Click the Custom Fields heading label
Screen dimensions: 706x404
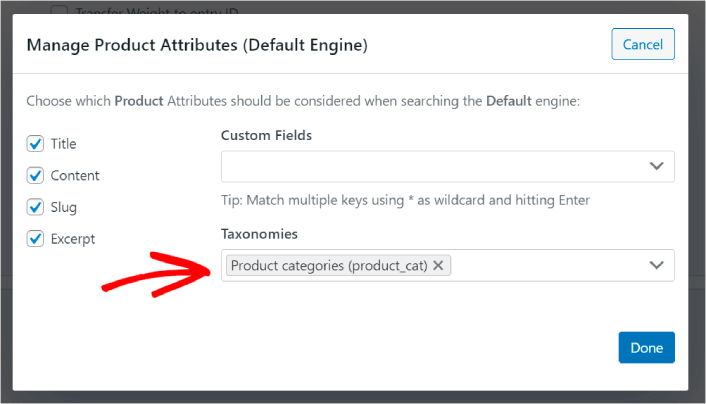[x=266, y=135]
